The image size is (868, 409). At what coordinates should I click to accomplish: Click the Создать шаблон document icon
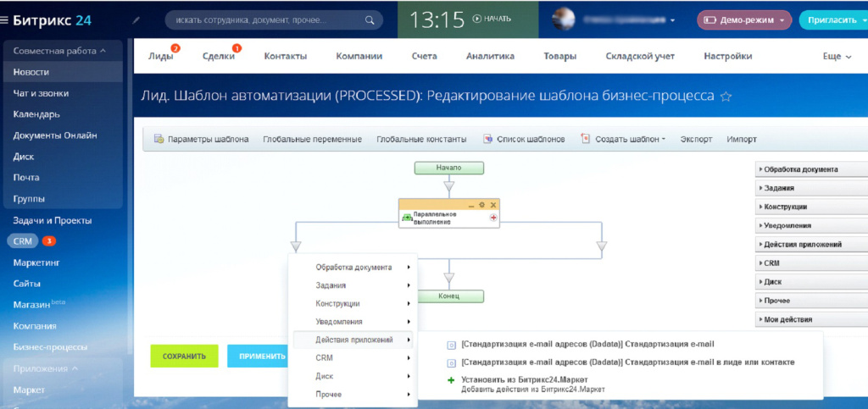pos(585,139)
